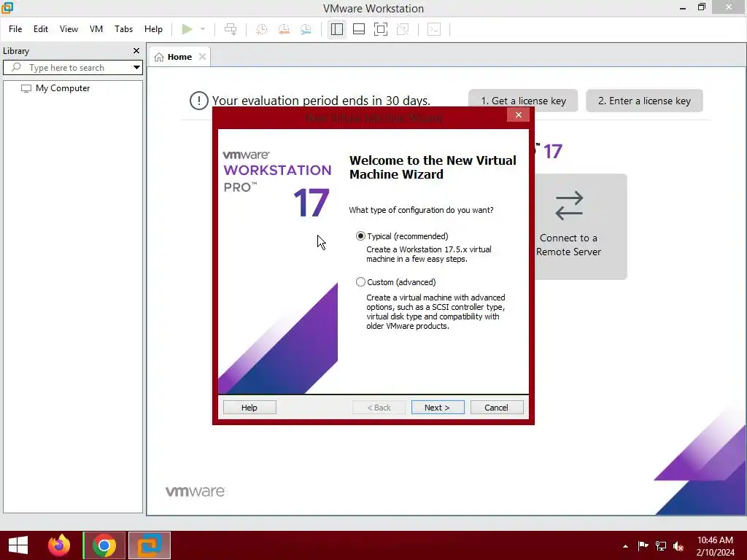Show hidden system tray icons arrow

pyautogui.click(x=625, y=546)
